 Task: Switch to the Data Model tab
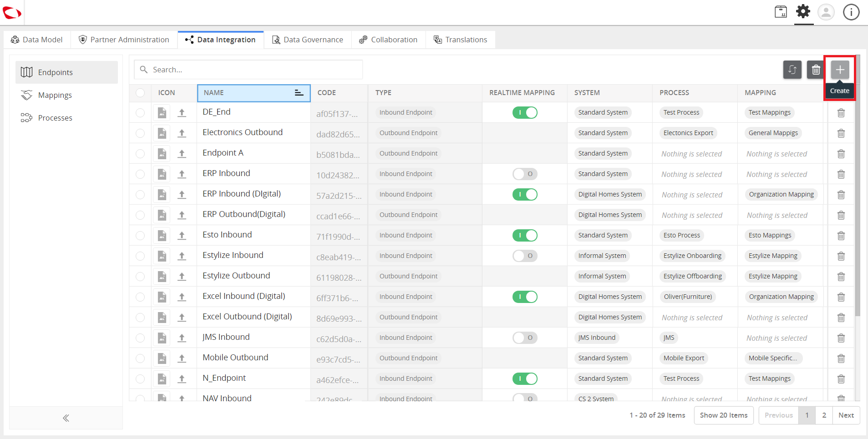[x=37, y=40]
